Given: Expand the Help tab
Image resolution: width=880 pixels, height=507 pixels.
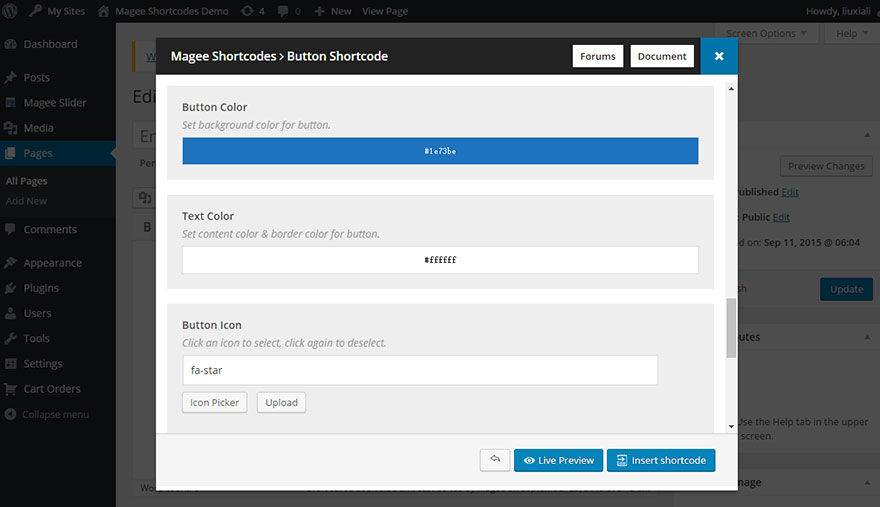Looking at the screenshot, I should click(851, 34).
